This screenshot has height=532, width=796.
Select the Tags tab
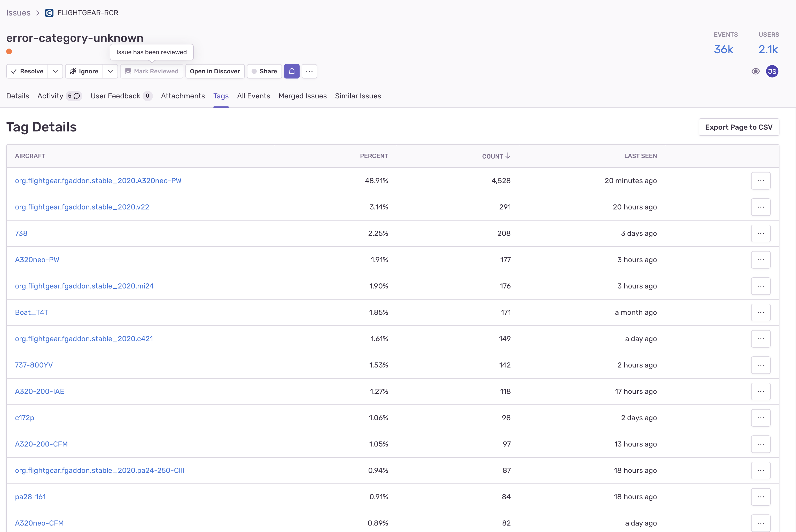(x=221, y=96)
